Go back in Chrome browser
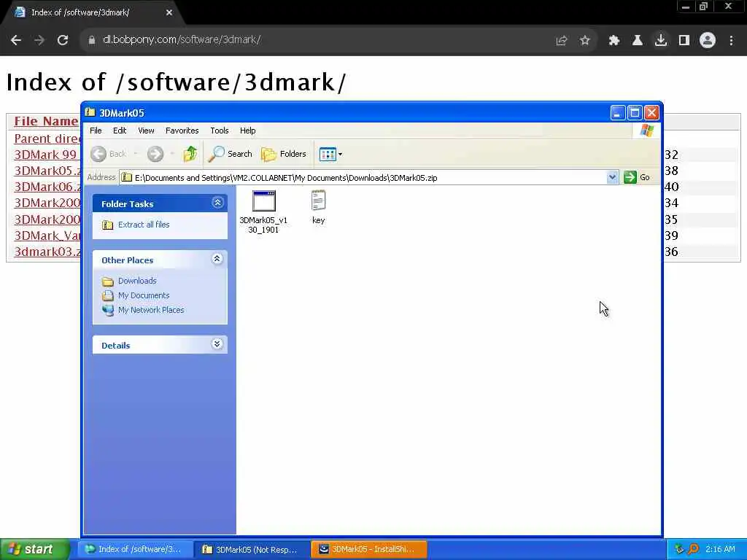The image size is (747, 560). pyautogui.click(x=16, y=40)
